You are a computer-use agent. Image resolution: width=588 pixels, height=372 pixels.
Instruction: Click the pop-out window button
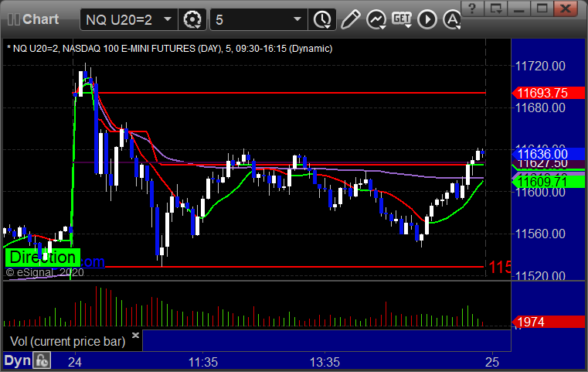495,9
